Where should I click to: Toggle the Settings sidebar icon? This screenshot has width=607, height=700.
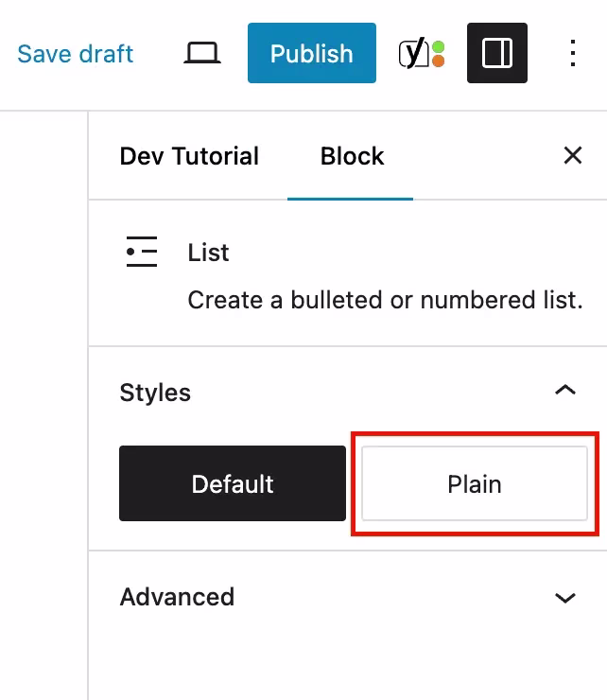coord(496,54)
